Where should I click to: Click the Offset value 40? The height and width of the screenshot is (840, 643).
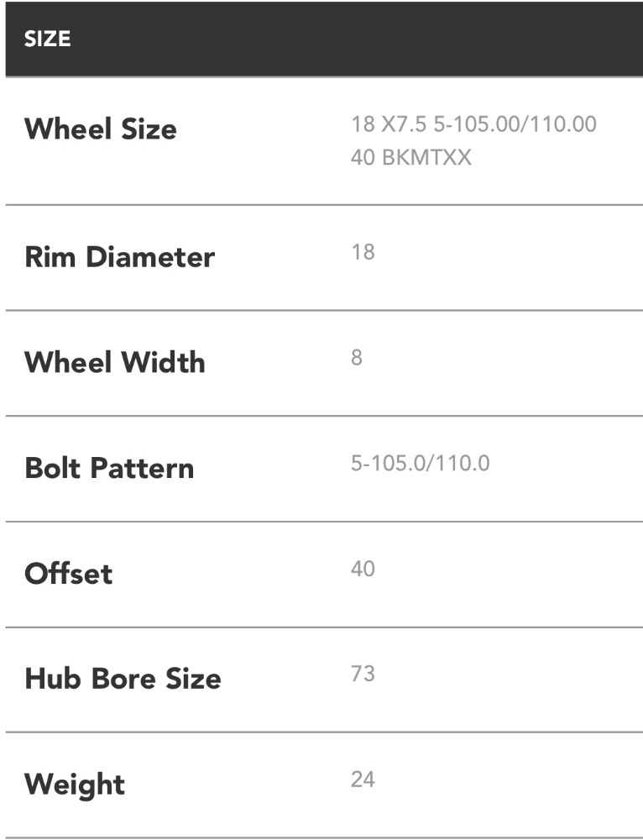pos(363,570)
